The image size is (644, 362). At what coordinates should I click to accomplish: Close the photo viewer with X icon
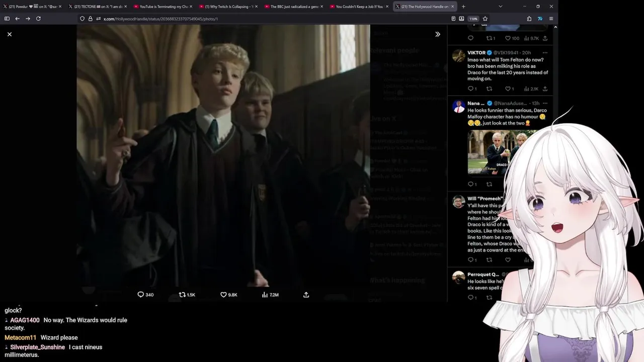(10, 34)
